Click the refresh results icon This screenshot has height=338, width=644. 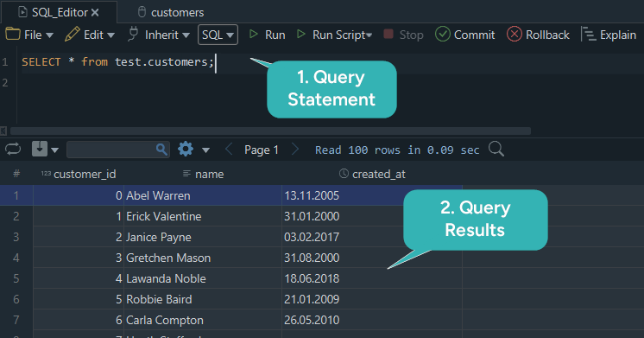13,149
